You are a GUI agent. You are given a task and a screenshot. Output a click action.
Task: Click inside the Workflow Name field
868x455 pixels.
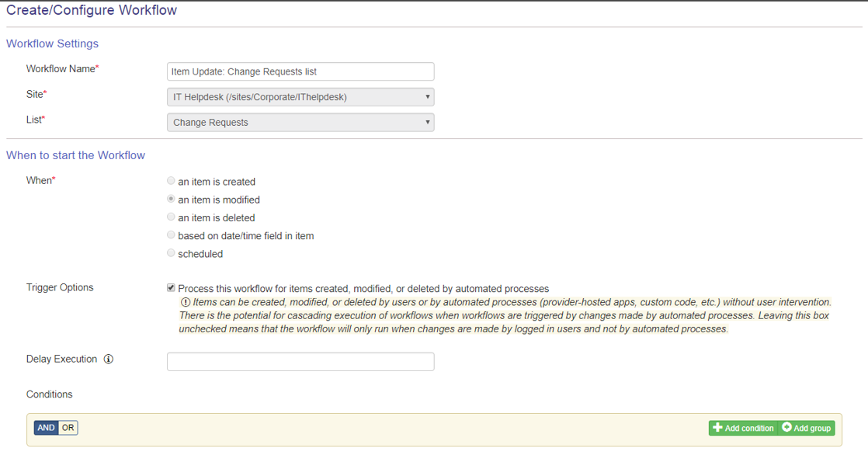[x=300, y=71]
